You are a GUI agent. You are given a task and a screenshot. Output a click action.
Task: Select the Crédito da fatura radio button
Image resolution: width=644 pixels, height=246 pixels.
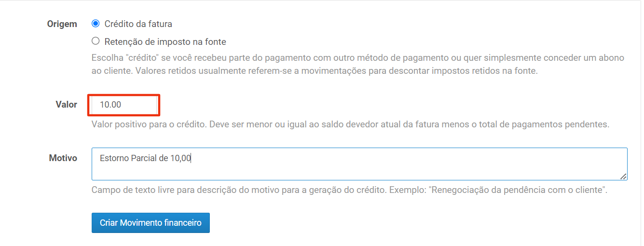coord(96,24)
